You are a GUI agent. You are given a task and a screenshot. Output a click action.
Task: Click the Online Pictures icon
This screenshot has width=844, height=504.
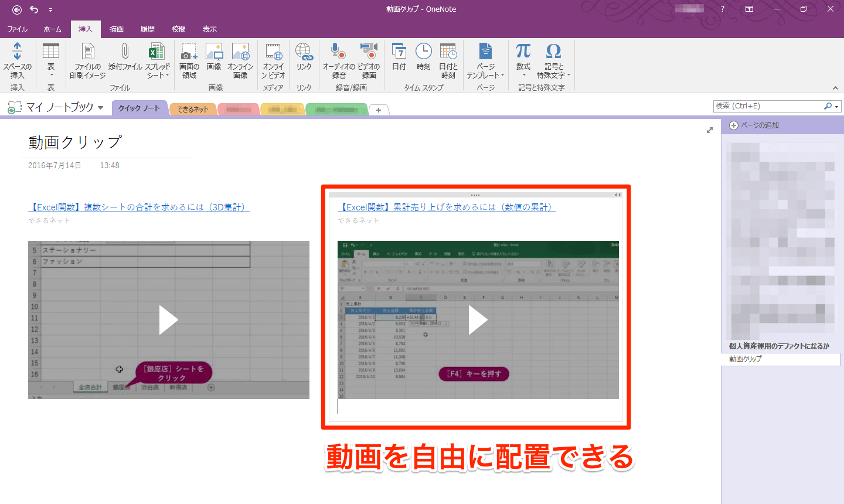240,52
